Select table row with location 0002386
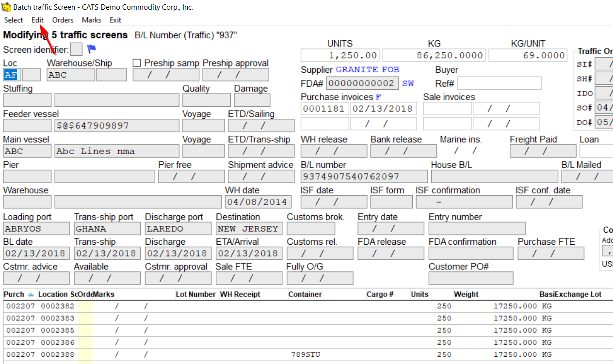This screenshot has height=364, width=613. [308, 343]
